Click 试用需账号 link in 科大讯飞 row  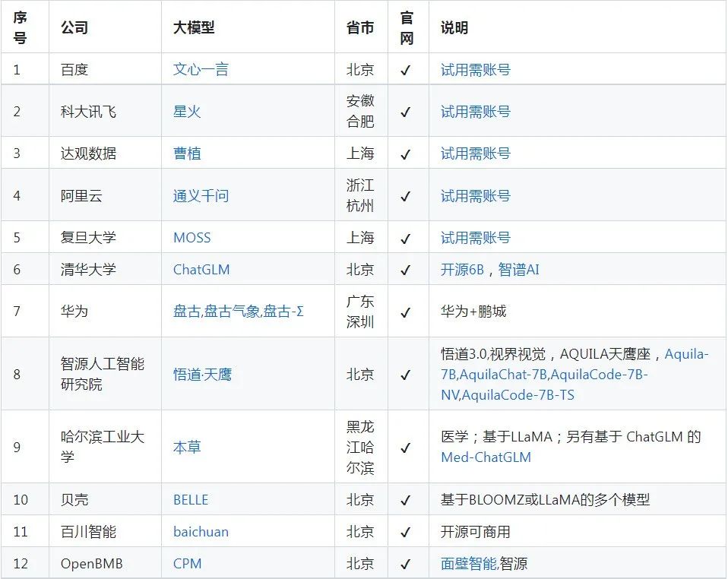476,112
